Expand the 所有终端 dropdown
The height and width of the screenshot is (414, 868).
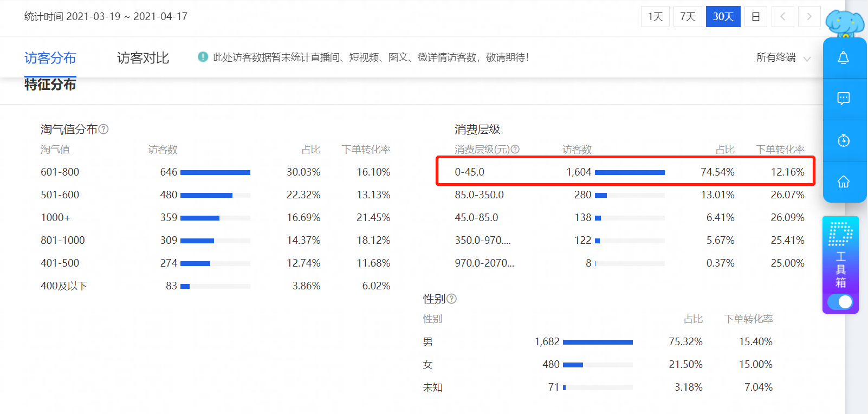pyautogui.click(x=783, y=57)
